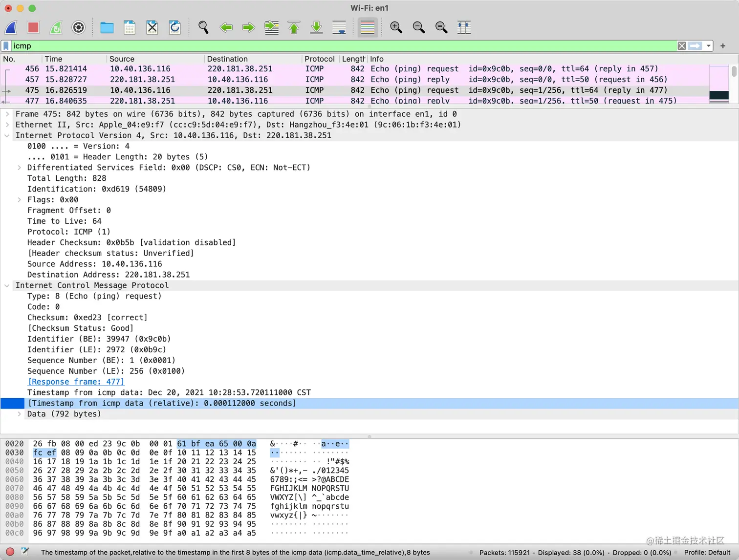The image size is (739, 560).
Task: Open capture options with the gear icon
Action: pyautogui.click(x=78, y=27)
